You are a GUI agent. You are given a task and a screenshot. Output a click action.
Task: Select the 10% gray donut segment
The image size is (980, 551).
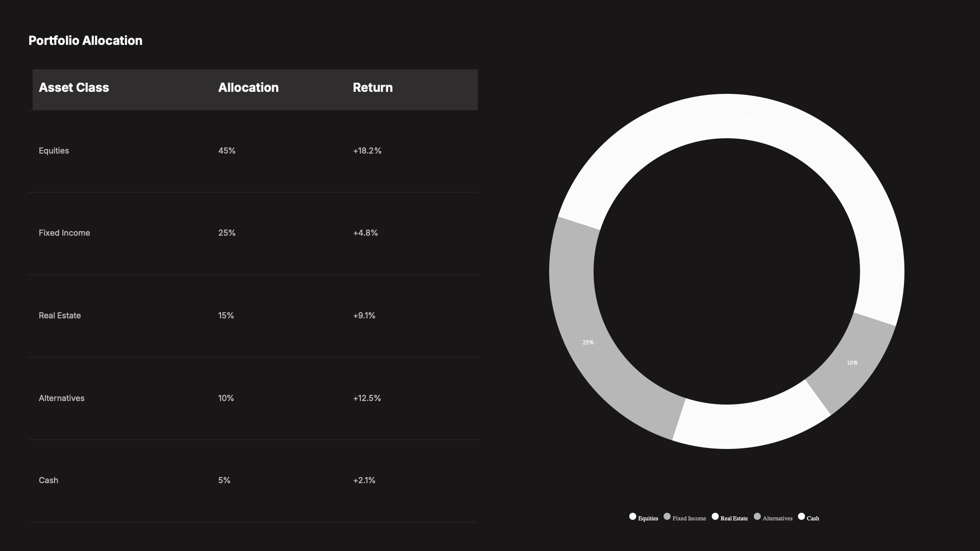(x=852, y=363)
